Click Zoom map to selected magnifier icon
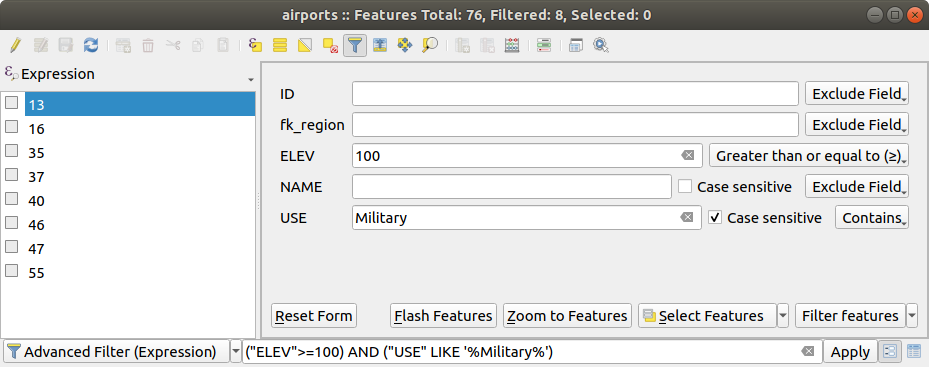This screenshot has width=929, height=367. [430, 45]
